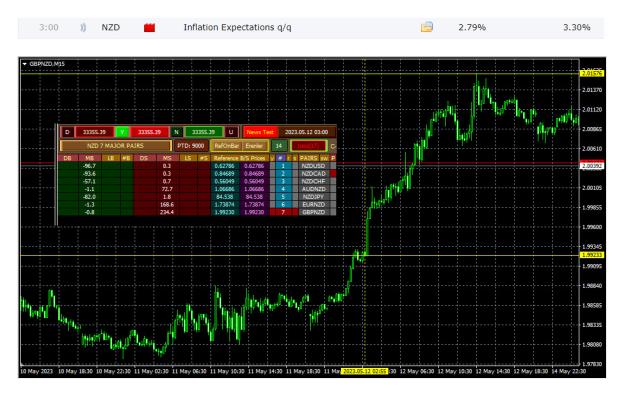
Task: Expand the GBPNZD,M15 chart title arrow
Action: click(x=25, y=64)
